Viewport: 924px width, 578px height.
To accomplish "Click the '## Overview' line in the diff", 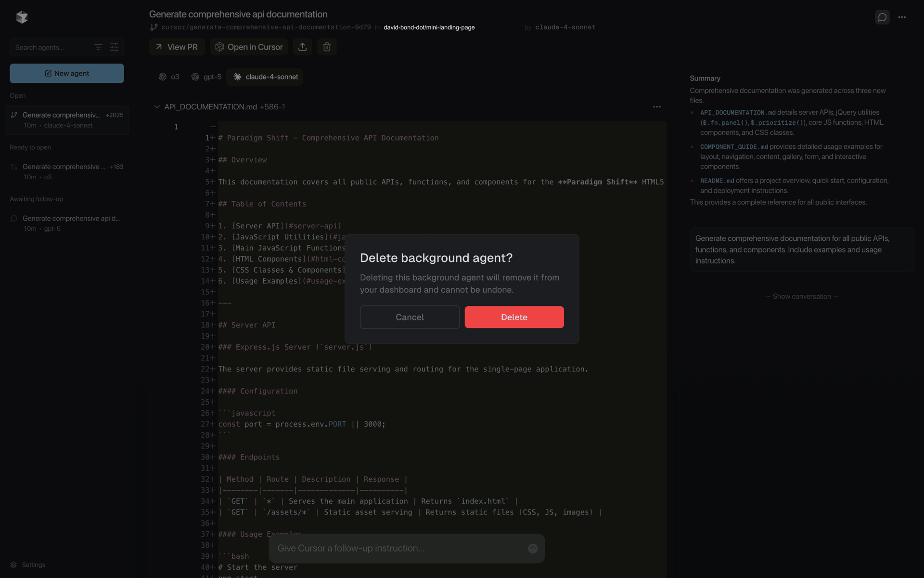I will tap(242, 160).
